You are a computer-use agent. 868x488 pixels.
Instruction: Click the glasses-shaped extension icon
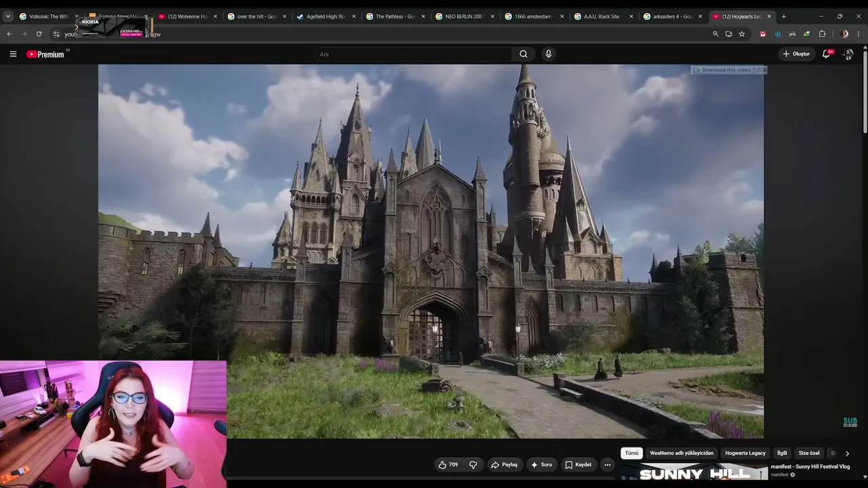pos(792,34)
